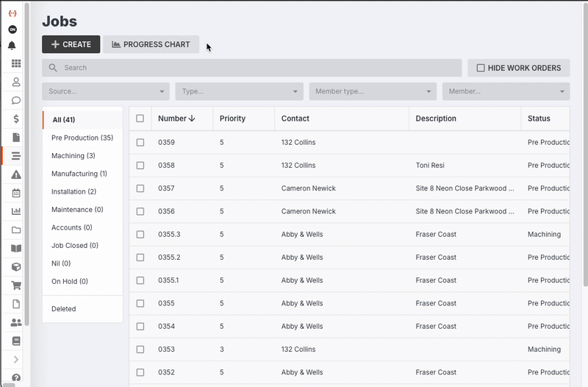Tick the select-all checkbox in table header

140,118
